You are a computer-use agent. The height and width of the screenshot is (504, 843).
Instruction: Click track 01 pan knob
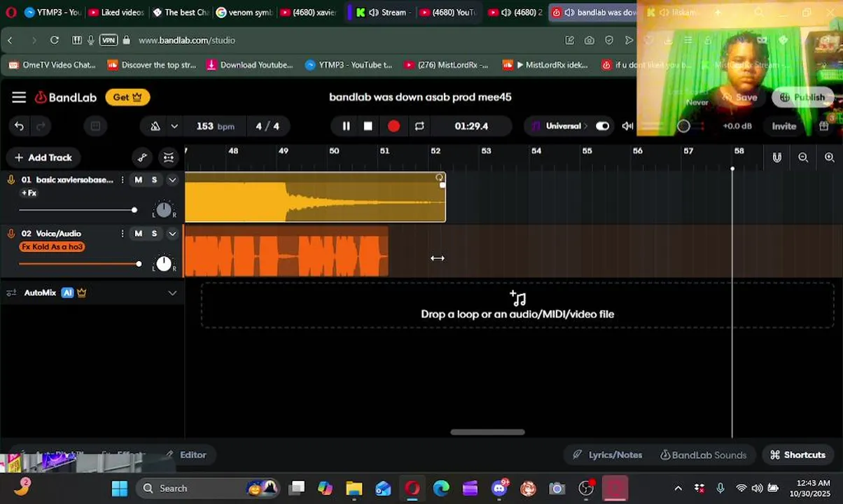pos(164,209)
